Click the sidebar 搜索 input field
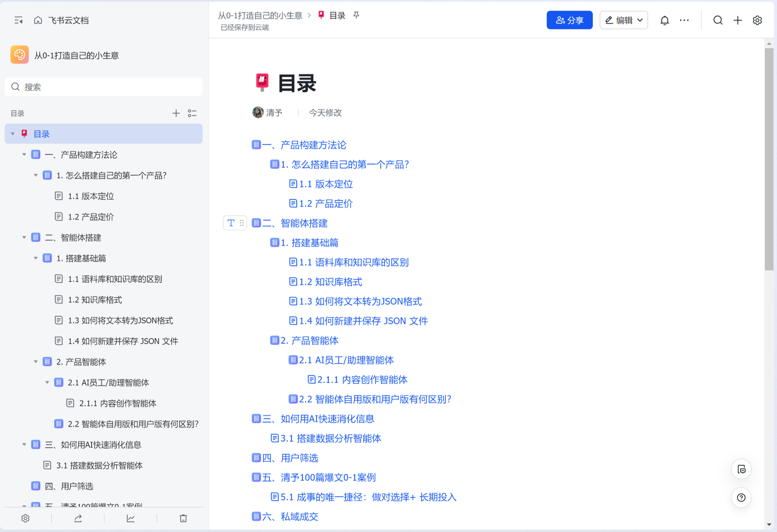777x532 pixels. point(104,87)
